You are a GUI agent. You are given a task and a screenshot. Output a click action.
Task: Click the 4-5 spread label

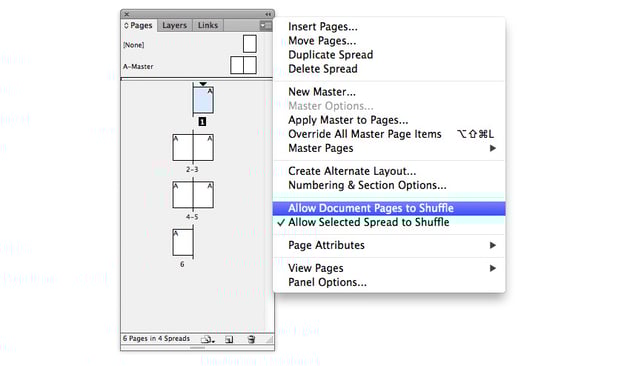(x=192, y=217)
